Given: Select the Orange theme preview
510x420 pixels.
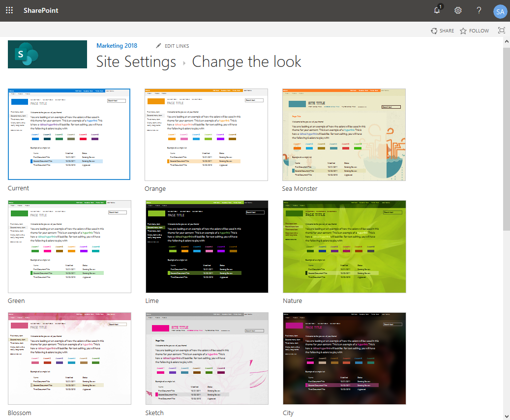Looking at the screenshot, I should pos(206,134).
